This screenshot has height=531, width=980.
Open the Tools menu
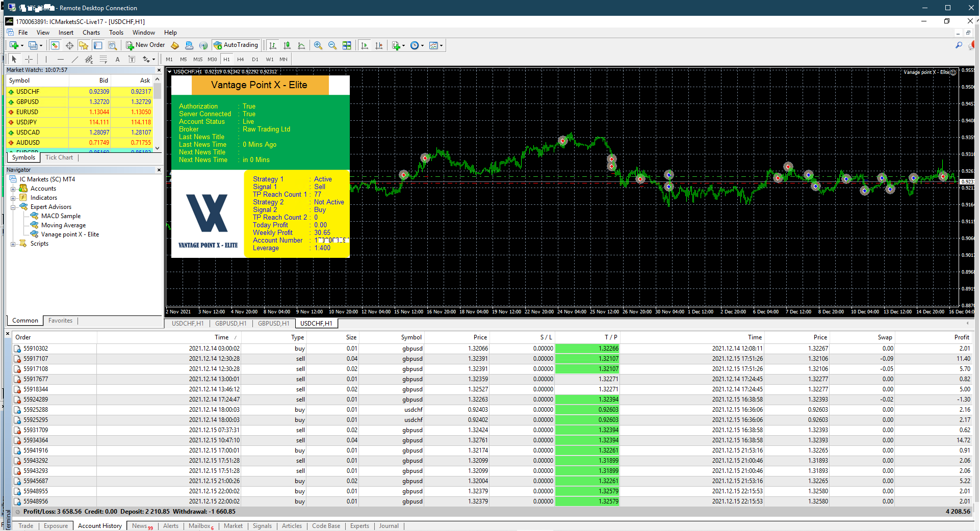pyautogui.click(x=116, y=33)
